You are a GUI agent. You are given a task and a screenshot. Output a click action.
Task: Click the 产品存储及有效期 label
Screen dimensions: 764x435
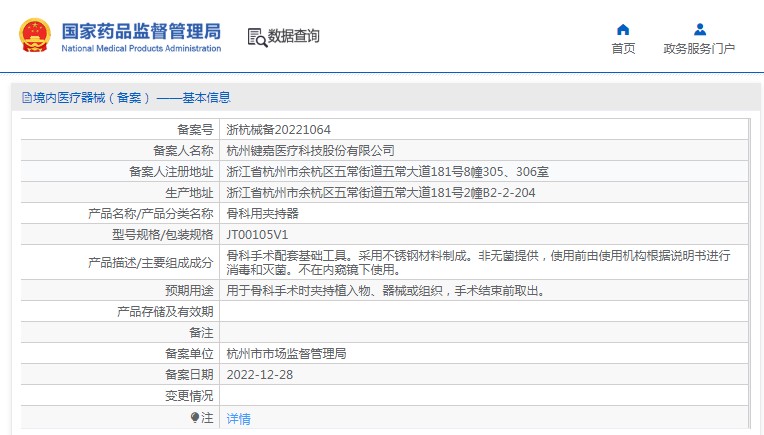tap(165, 312)
